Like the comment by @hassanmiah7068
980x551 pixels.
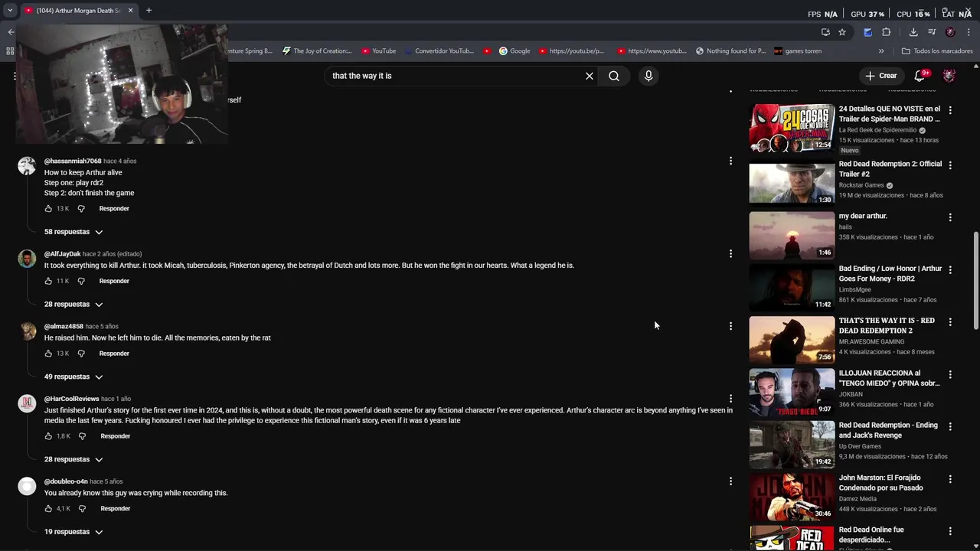pos(48,208)
